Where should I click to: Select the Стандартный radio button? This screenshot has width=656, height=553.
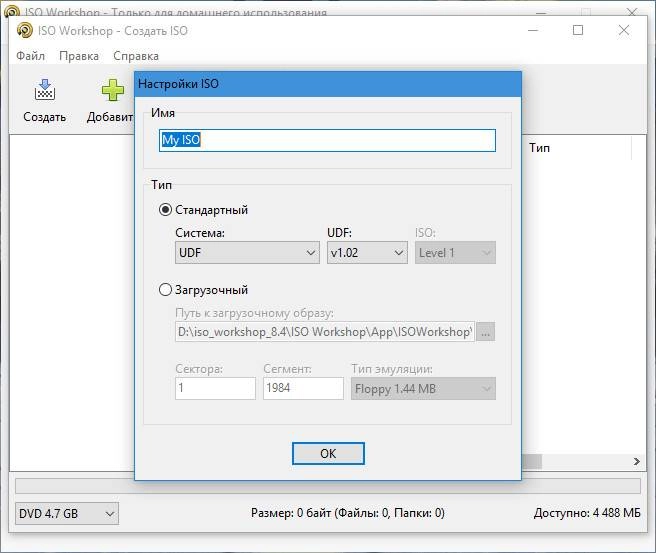point(165,209)
